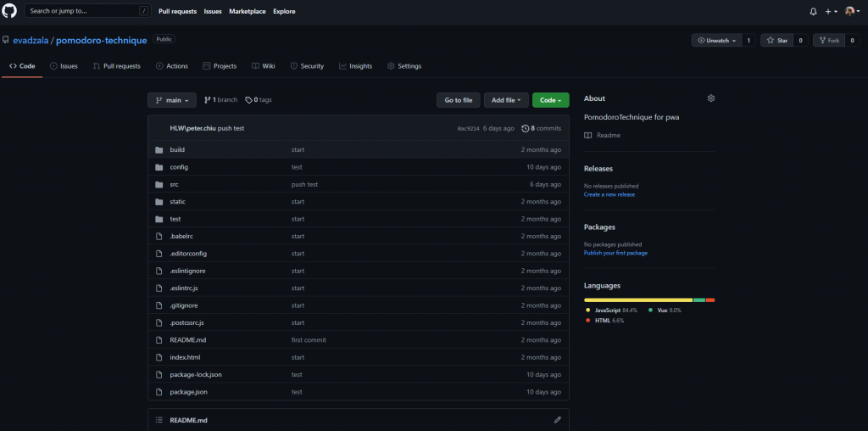Open the Insights tab
This screenshot has height=431, width=868.
[355, 66]
